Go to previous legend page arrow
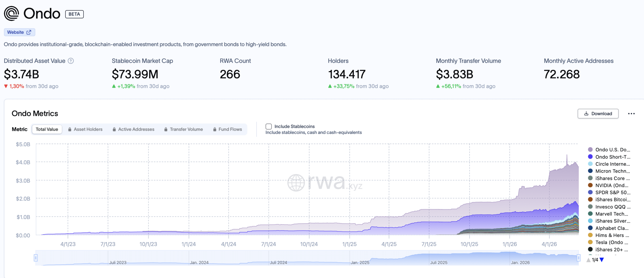The height and width of the screenshot is (278, 644). point(588,260)
